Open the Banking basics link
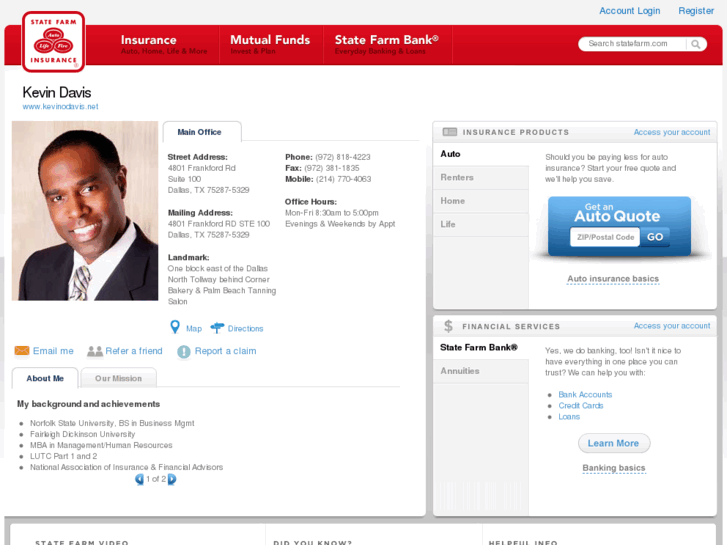 tap(613, 468)
